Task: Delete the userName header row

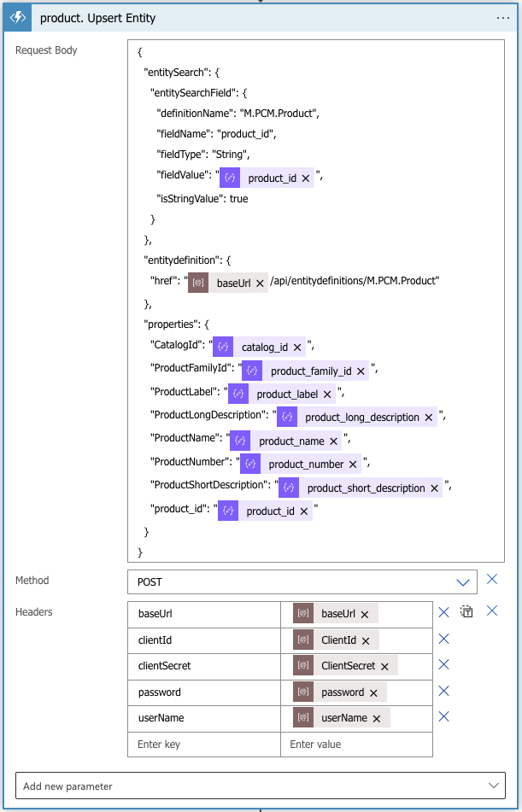Action: pyautogui.click(x=443, y=716)
